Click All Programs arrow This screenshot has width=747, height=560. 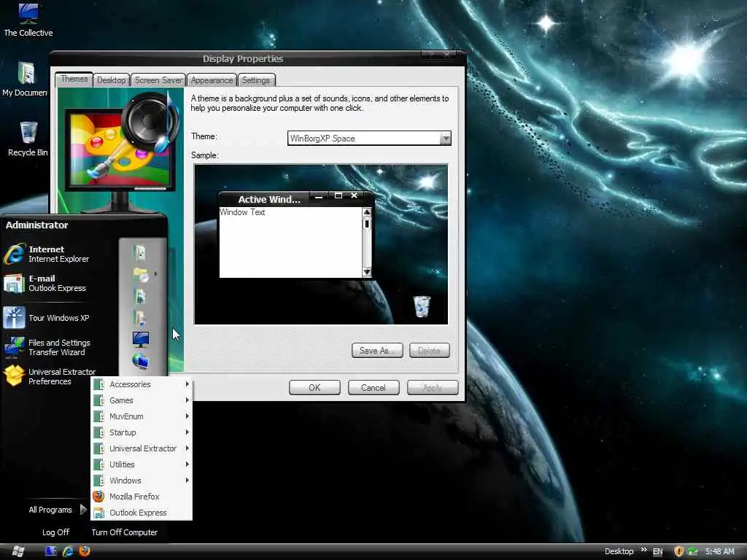click(x=83, y=510)
